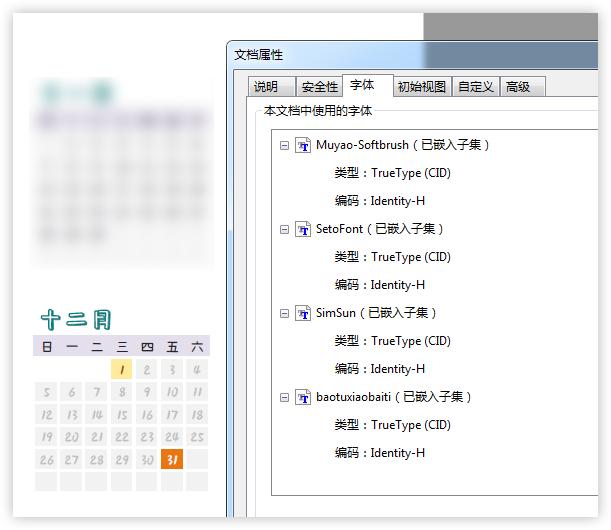Click the SetoFont font icon

[x=303, y=229]
